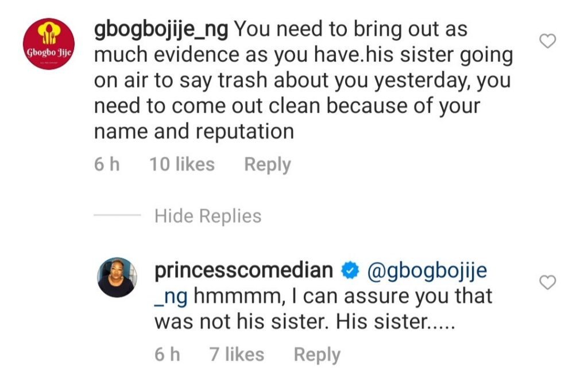588x384 pixels.
Task: Like princesscomedian's reply with the heart icon
Action: 550,282
